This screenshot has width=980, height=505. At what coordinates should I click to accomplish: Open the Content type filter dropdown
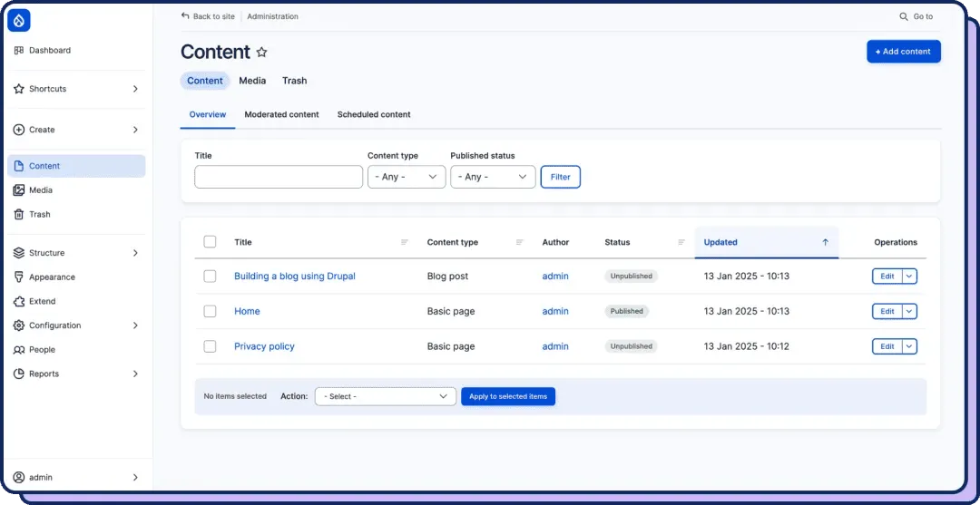click(407, 177)
